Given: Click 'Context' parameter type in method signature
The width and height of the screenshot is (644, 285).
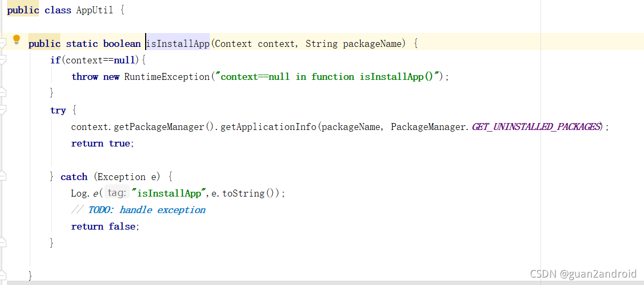Looking at the screenshot, I should click(233, 44).
